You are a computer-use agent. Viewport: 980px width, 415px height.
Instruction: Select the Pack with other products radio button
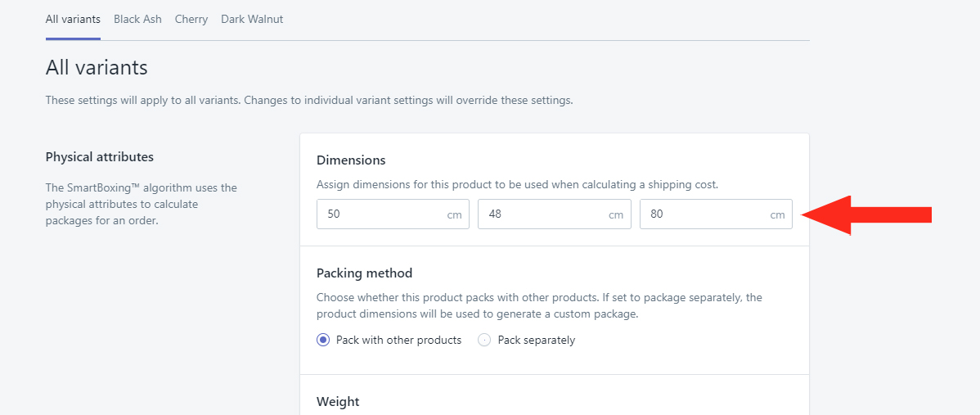(323, 340)
